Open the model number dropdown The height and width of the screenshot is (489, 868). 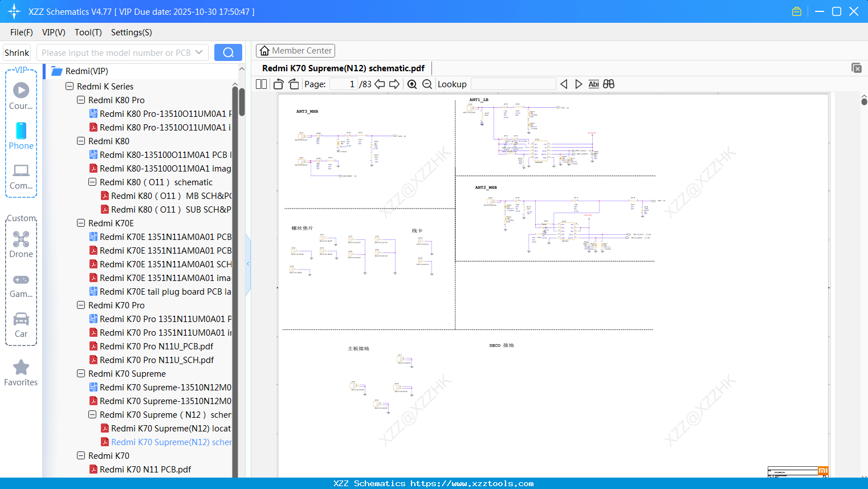(199, 52)
